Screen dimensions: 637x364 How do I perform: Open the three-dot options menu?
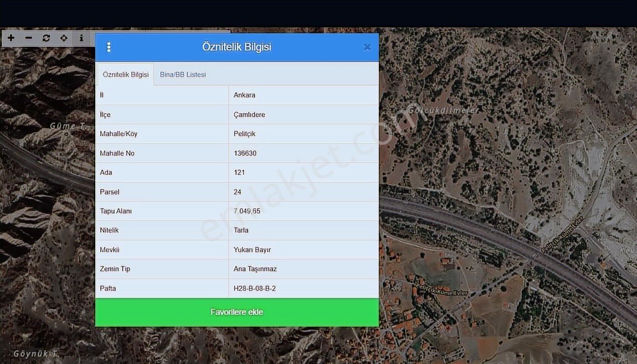click(x=109, y=47)
